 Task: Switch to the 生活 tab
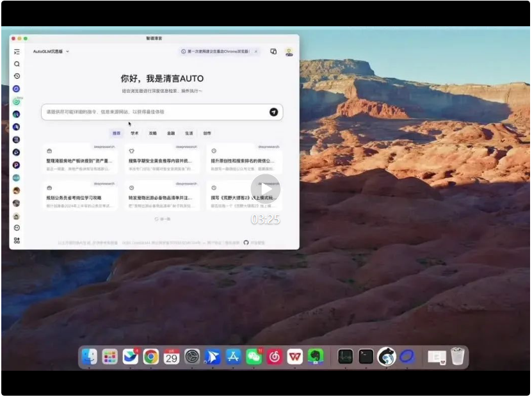[189, 133]
